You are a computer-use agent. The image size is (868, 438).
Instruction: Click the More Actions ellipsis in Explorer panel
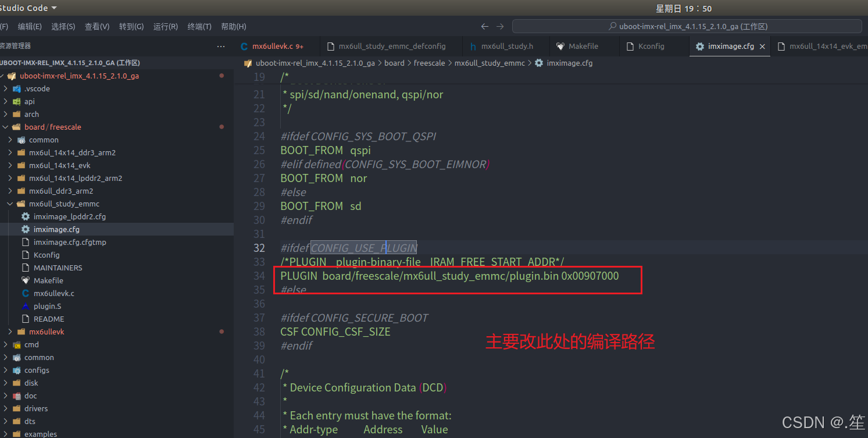[x=220, y=46]
